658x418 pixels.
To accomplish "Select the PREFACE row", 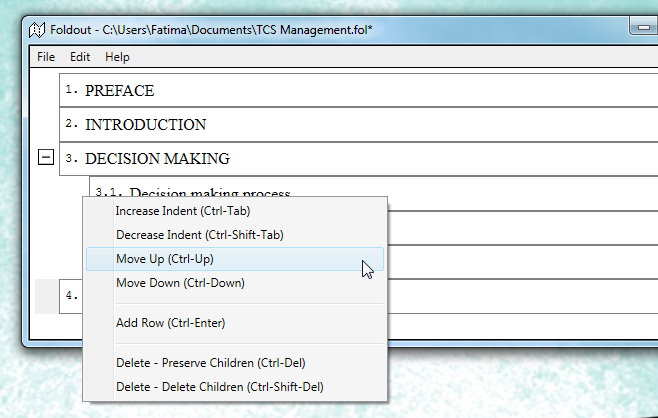I will (359, 90).
